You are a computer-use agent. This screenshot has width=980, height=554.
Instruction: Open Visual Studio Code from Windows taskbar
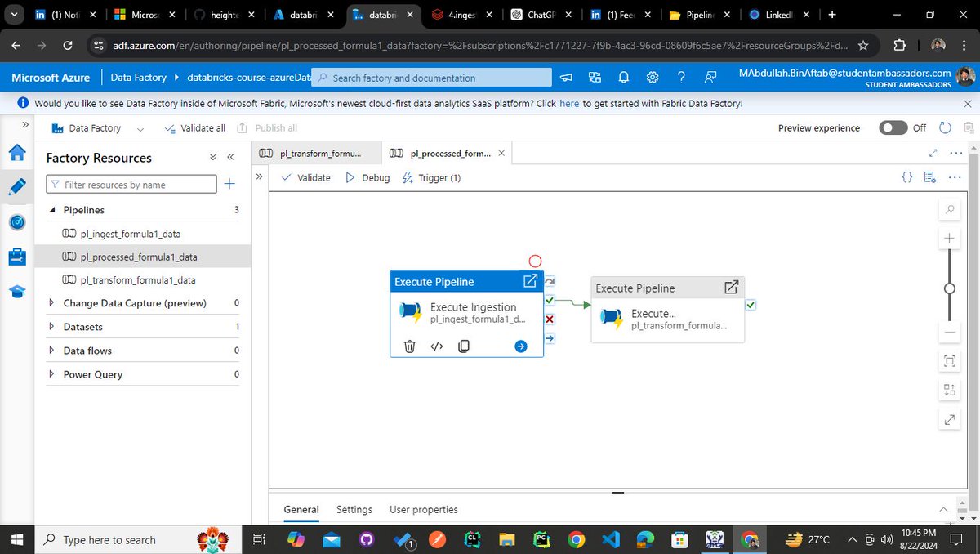(x=612, y=540)
